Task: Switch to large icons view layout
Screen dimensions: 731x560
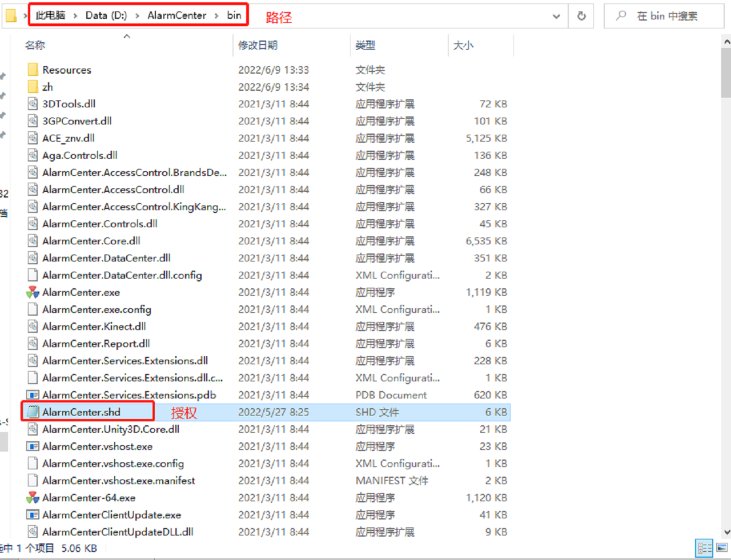Action: pos(722,548)
